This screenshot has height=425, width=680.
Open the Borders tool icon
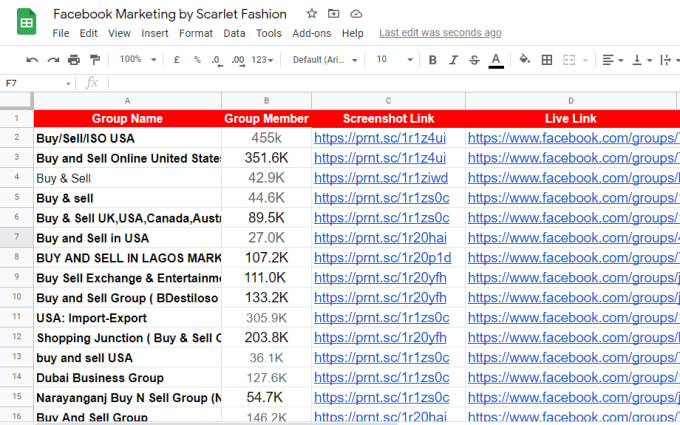[x=547, y=60]
